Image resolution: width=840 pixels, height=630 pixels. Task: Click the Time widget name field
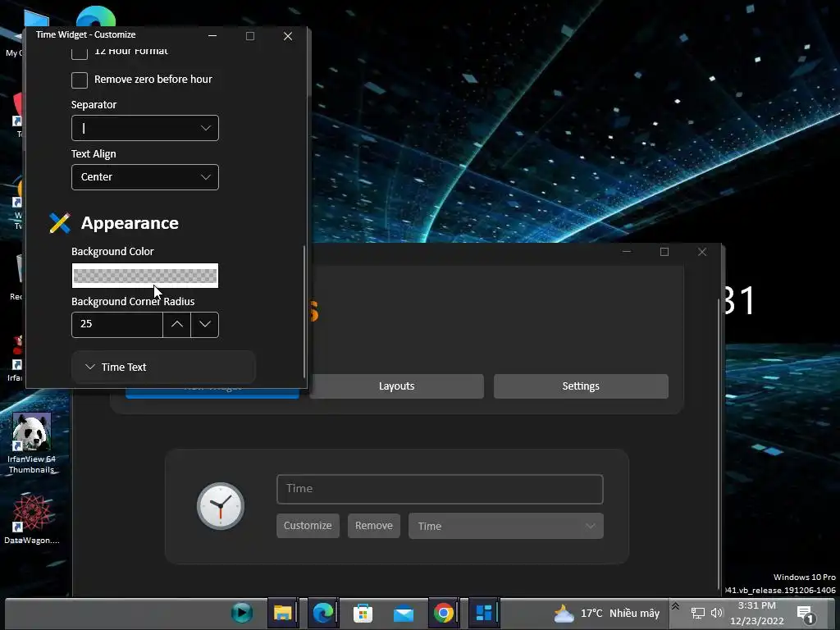440,489
